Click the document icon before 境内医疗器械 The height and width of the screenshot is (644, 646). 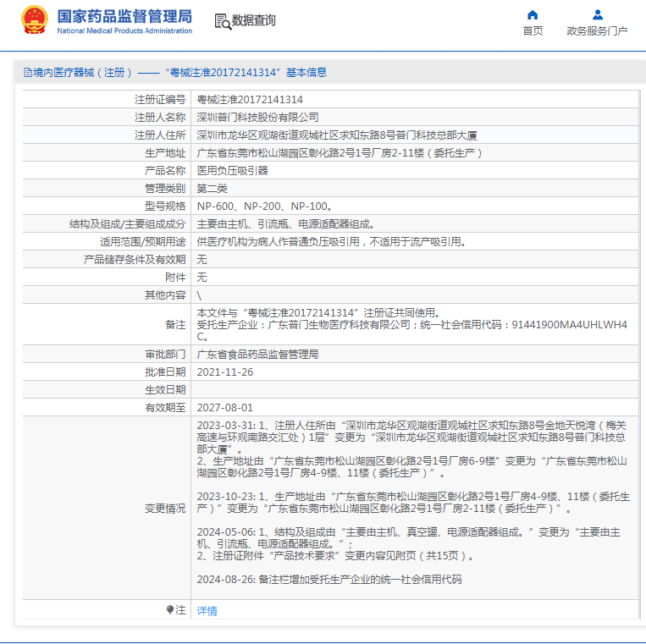coord(28,73)
